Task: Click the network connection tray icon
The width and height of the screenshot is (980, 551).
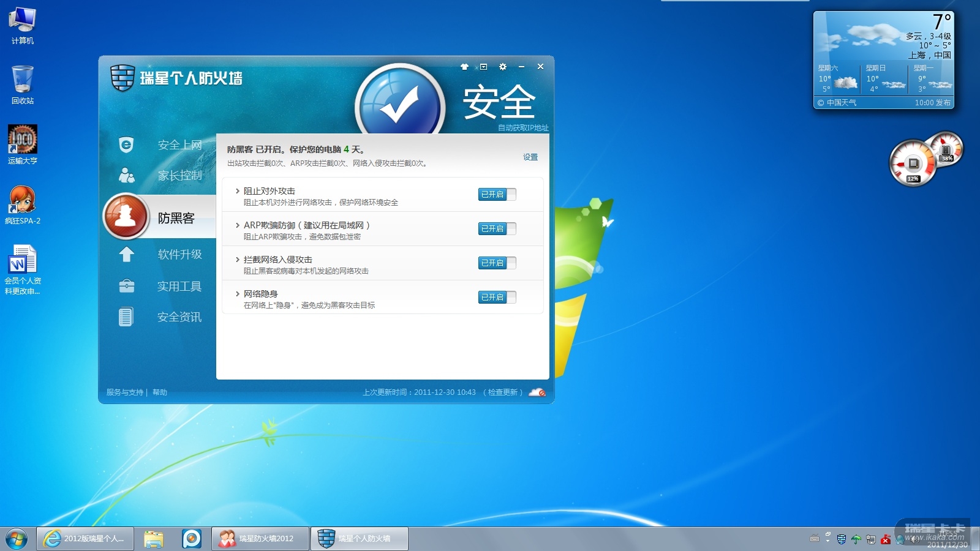Action: [x=871, y=539]
